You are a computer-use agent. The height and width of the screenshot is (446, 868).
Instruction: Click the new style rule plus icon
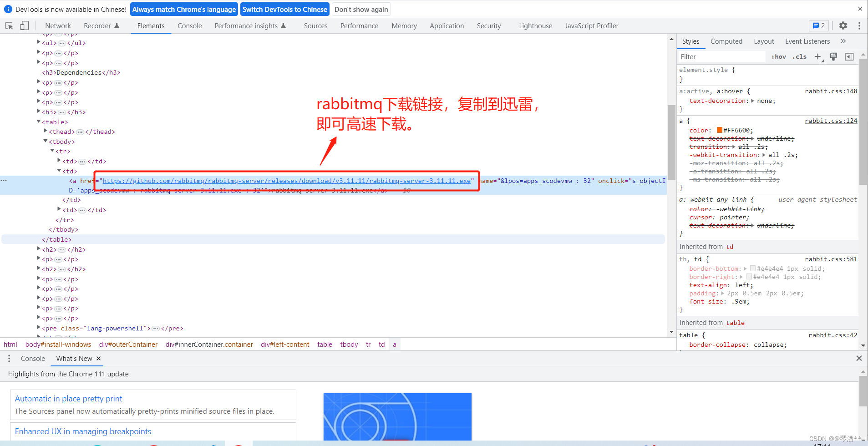click(x=818, y=56)
